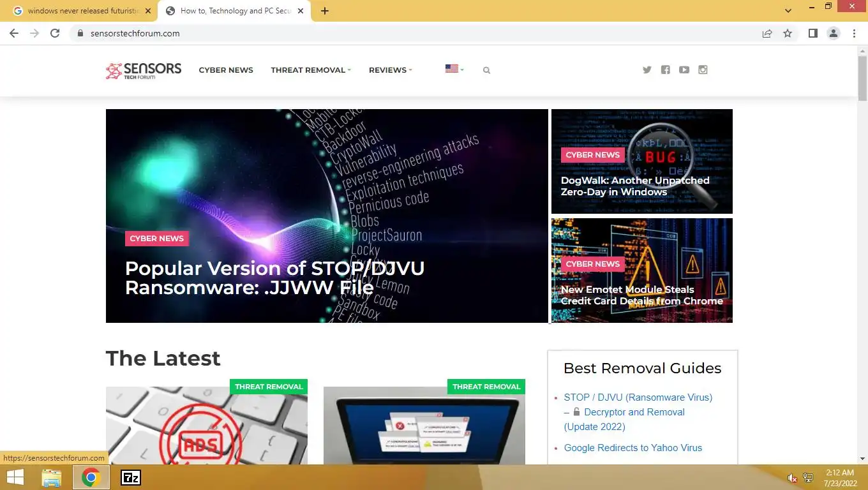Open STOP/DJVU Ransomware .JJWW File headline
Screen dimensions: 868x490
click(x=274, y=278)
